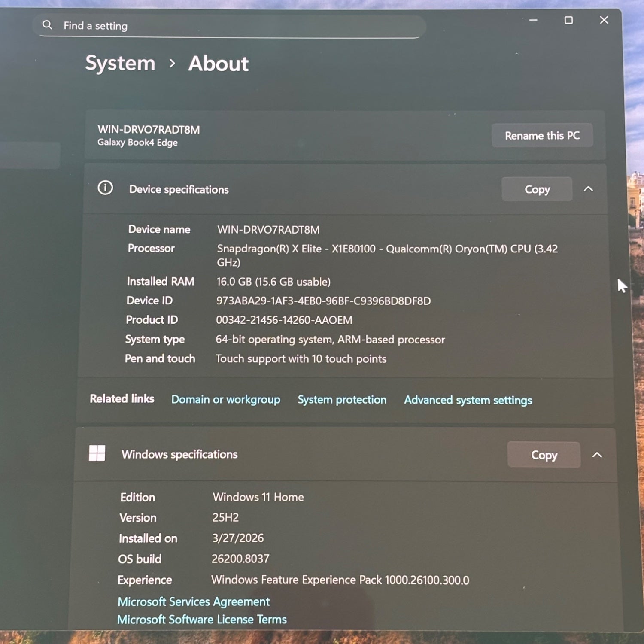Close the Settings window
This screenshot has height=644, width=644.
click(x=604, y=20)
